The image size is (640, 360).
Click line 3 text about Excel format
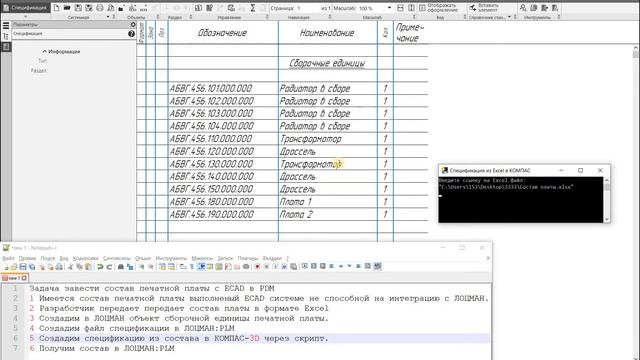click(x=179, y=309)
